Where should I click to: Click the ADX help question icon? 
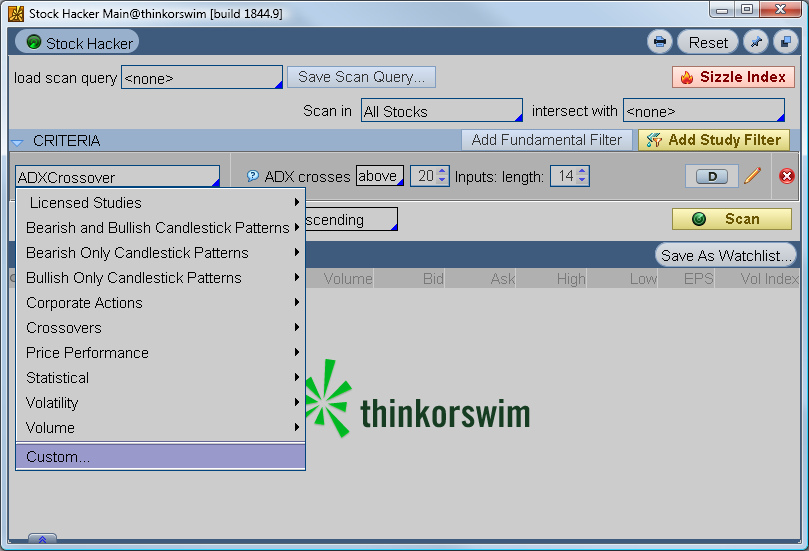point(252,176)
